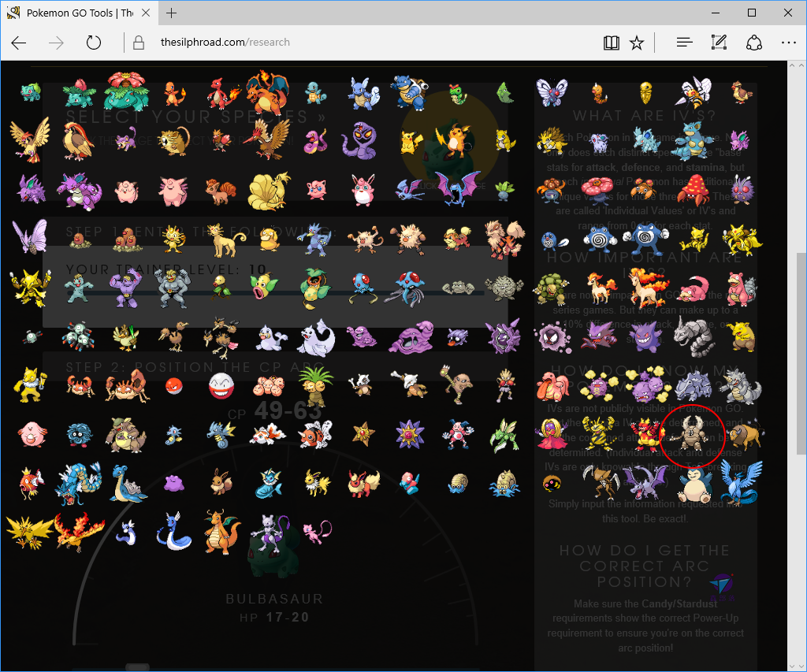This screenshot has width=807, height=672.
Task: Select the Muk sprite
Action: 412,337
